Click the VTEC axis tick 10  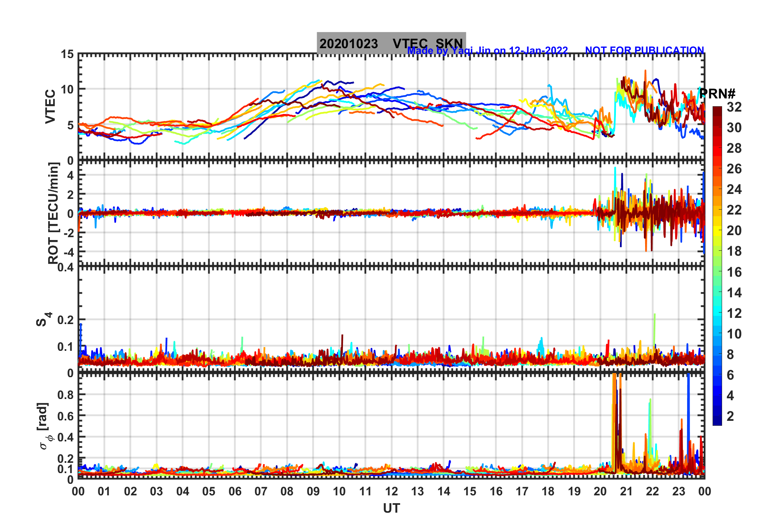[67, 89]
